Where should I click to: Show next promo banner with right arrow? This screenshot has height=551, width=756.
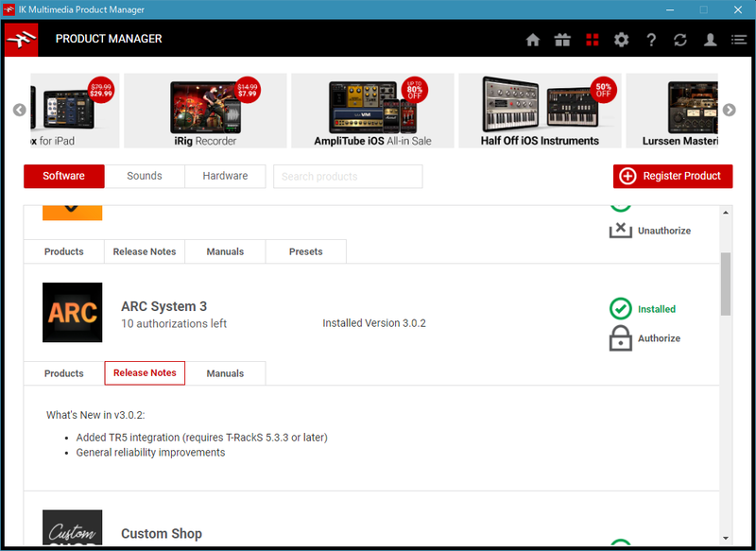click(729, 110)
